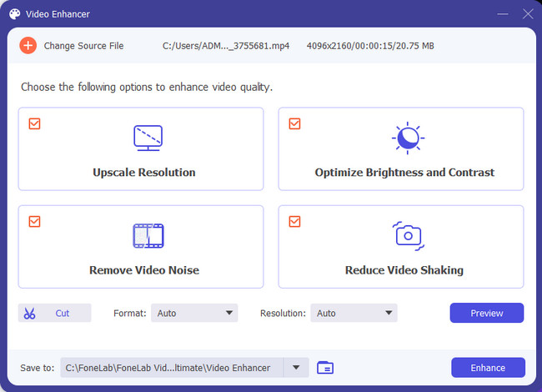Click the Change Source File label
The height and width of the screenshot is (392, 542).
coord(83,46)
